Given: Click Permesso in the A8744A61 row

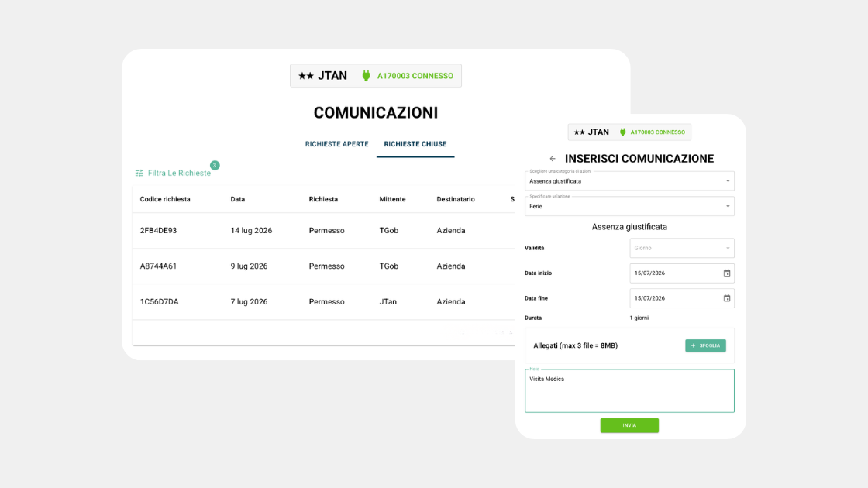Looking at the screenshot, I should (326, 266).
